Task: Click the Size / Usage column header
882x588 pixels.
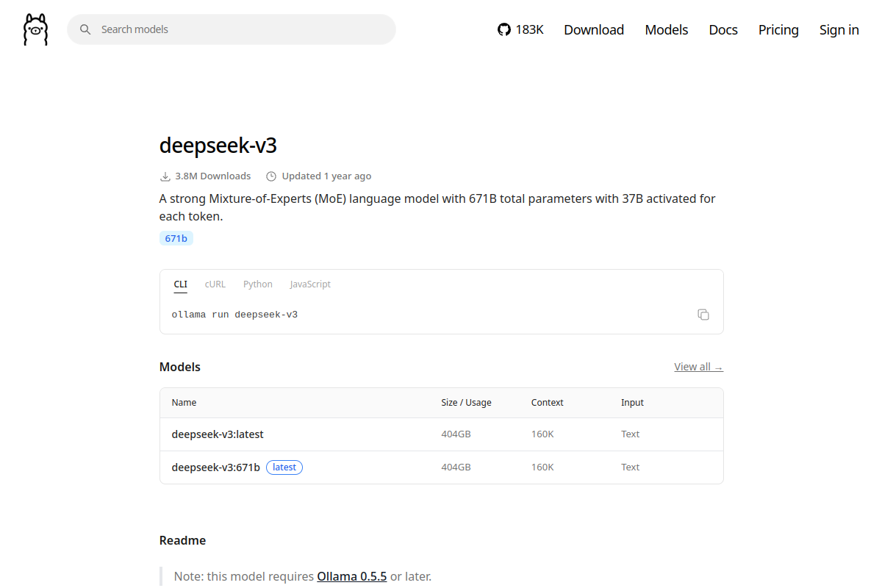Action: (x=467, y=403)
